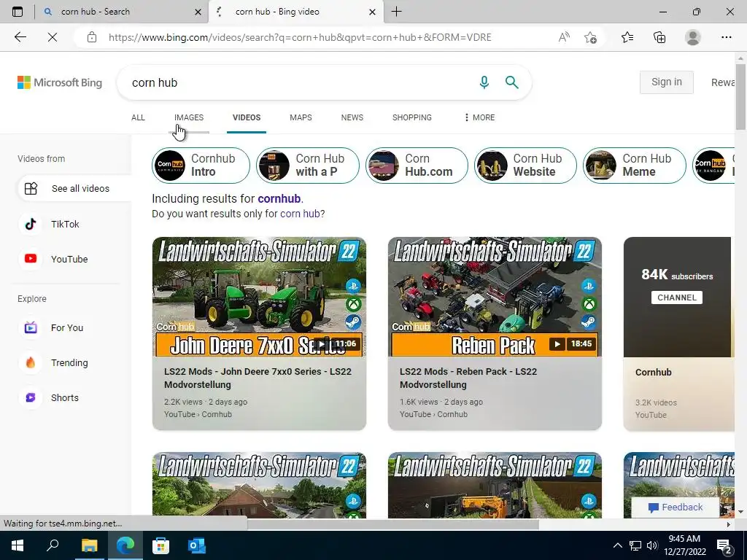
Task: Open the Read aloud icon in address bar
Action: coord(564,37)
